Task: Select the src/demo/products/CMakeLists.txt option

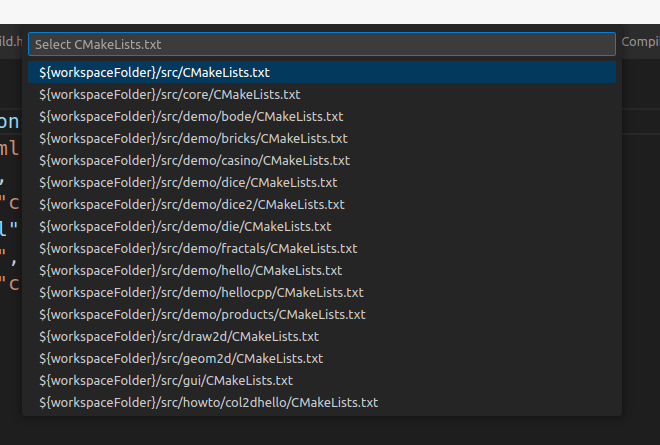Action: (x=202, y=315)
